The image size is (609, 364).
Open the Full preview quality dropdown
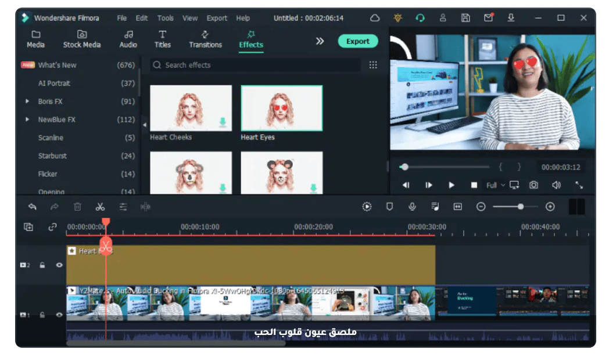pyautogui.click(x=496, y=185)
